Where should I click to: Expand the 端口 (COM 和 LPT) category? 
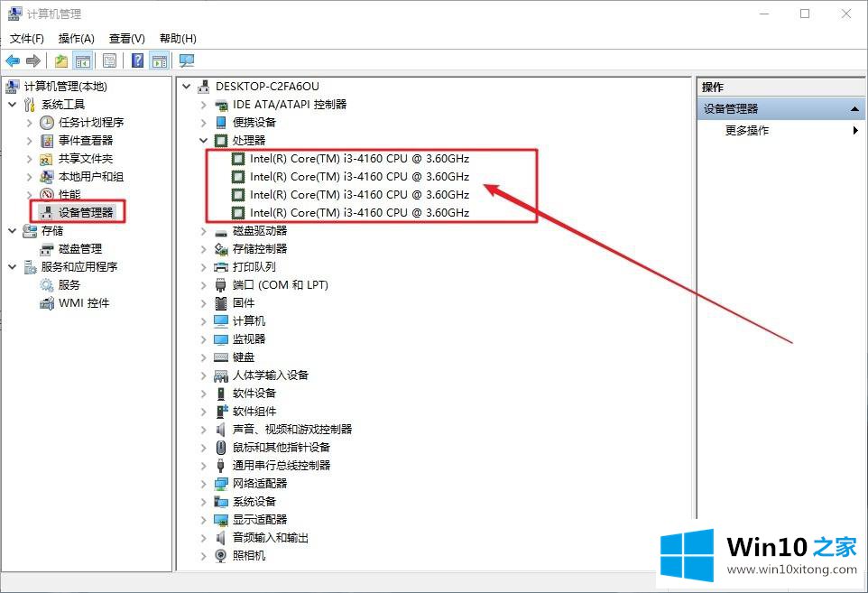[x=204, y=286]
